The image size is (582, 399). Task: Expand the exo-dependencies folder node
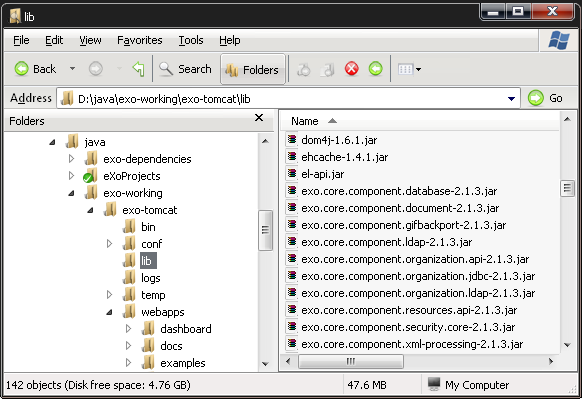pyautogui.click(x=71, y=159)
